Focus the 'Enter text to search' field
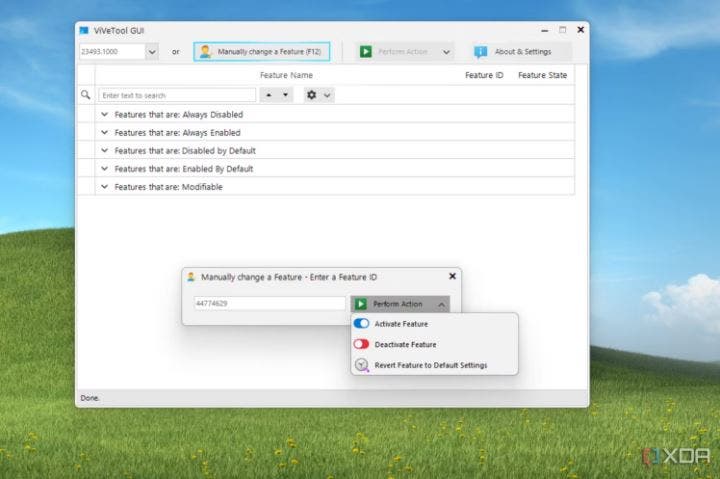Image resolution: width=720 pixels, height=479 pixels. [177, 95]
